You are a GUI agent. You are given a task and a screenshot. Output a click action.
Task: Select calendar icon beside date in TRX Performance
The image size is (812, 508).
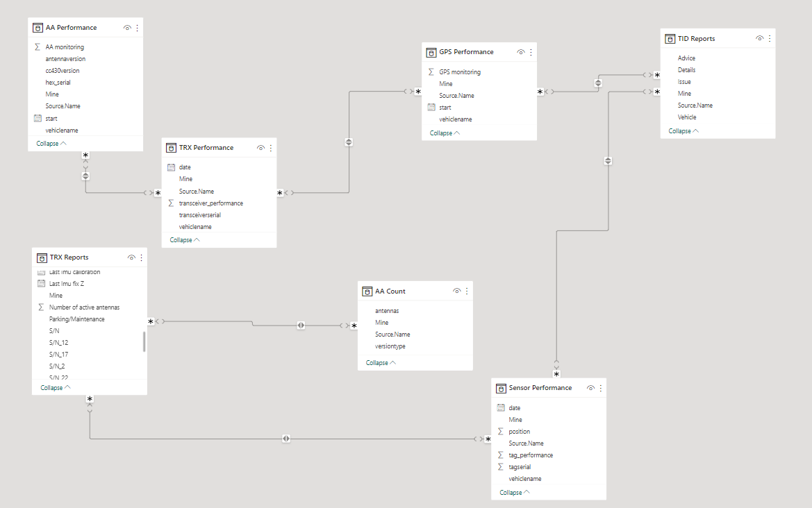click(x=172, y=167)
